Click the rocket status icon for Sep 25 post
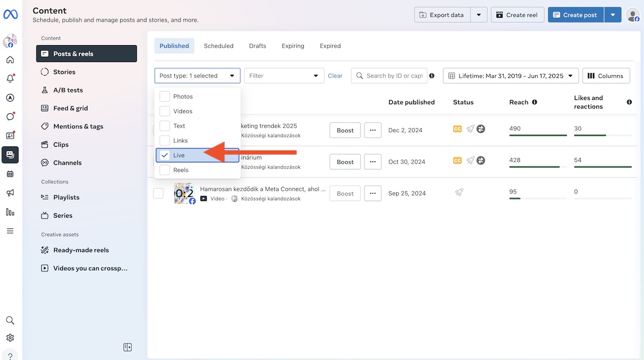This screenshot has height=360, width=644. 459,192
